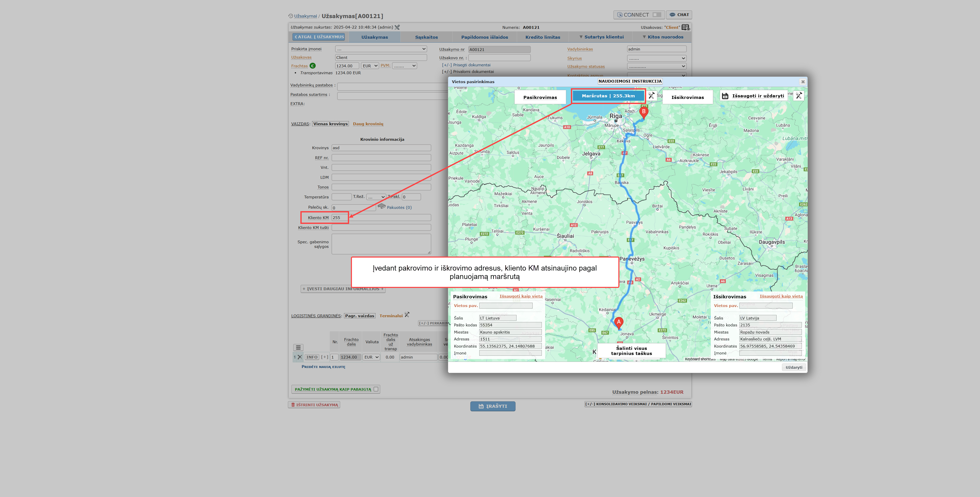980x497 pixels.
Task: Delete row 1 with X icon
Action: [x=300, y=357]
